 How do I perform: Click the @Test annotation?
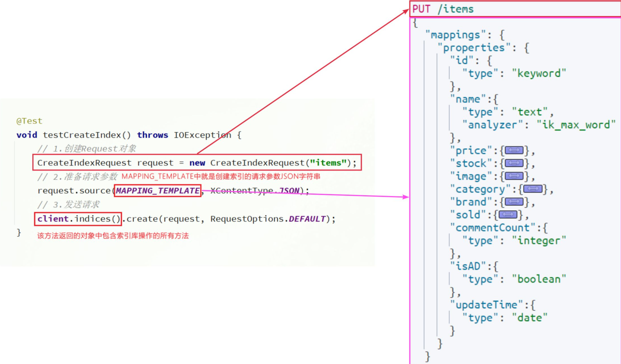[x=29, y=121]
